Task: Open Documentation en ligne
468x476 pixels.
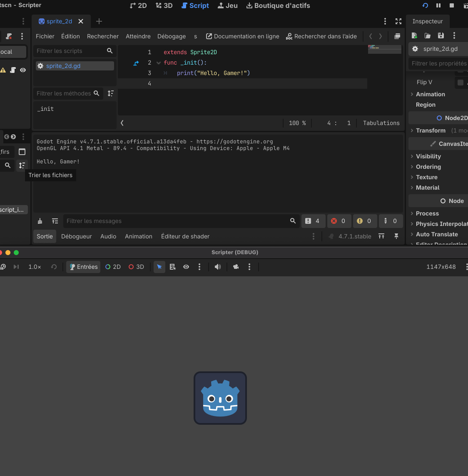Action: coord(242,36)
